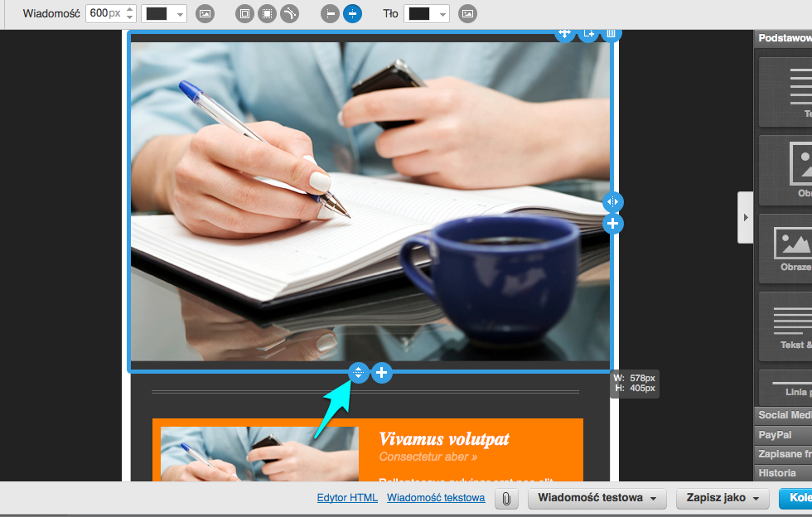Select the Tekst & block in panel
The height and width of the screenshot is (517, 812).
coord(785,326)
